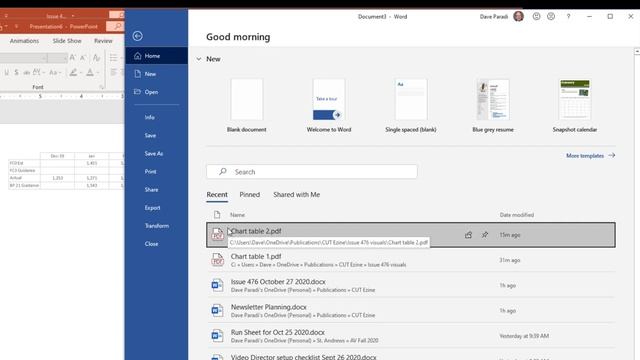Apply text highlight color in PowerPoint
Screen dimensions: 640x360
pos(73,73)
